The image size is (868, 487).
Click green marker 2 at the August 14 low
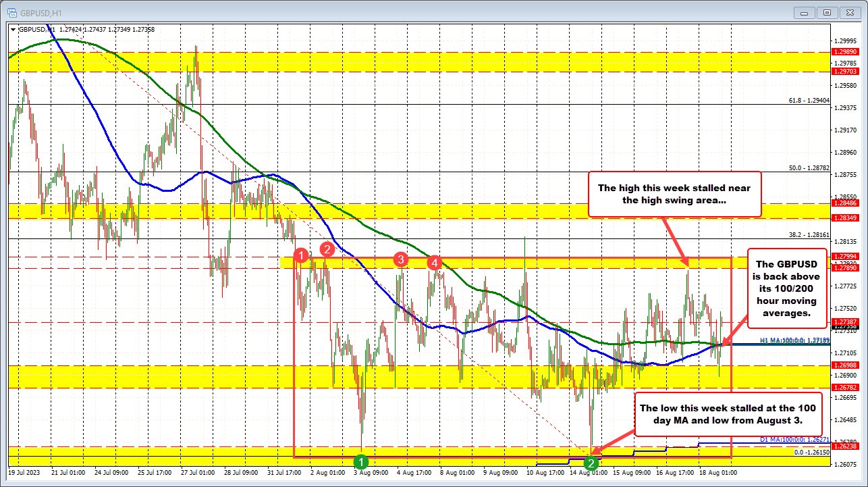pos(592,463)
